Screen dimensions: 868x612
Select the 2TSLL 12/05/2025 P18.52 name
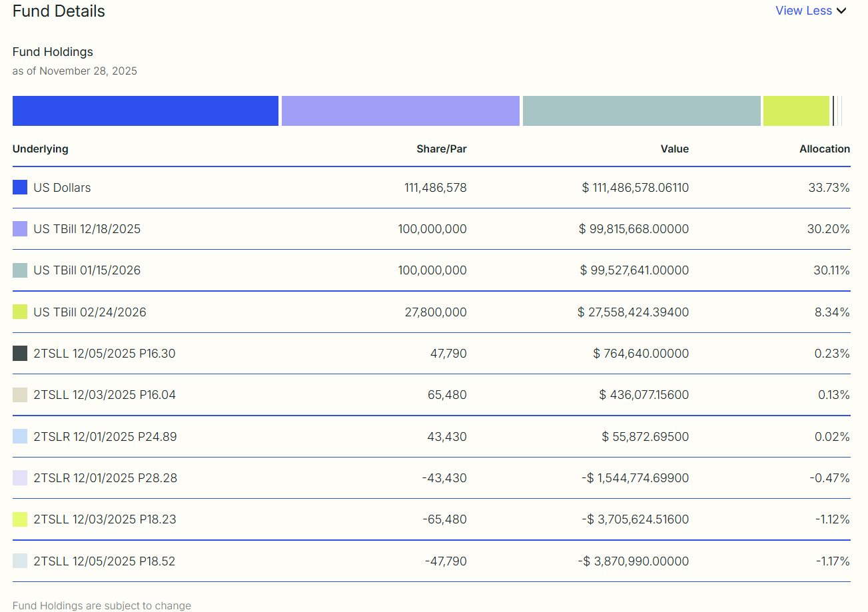click(x=105, y=561)
